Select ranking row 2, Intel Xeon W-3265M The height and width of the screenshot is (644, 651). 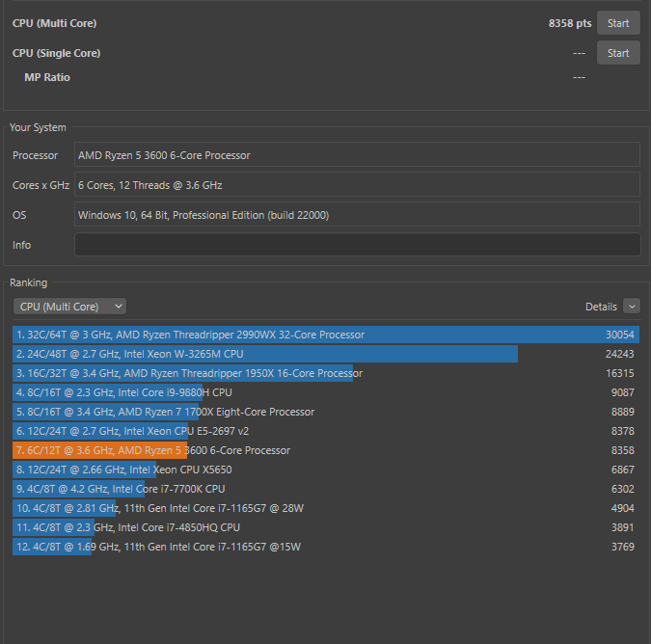(x=326, y=354)
